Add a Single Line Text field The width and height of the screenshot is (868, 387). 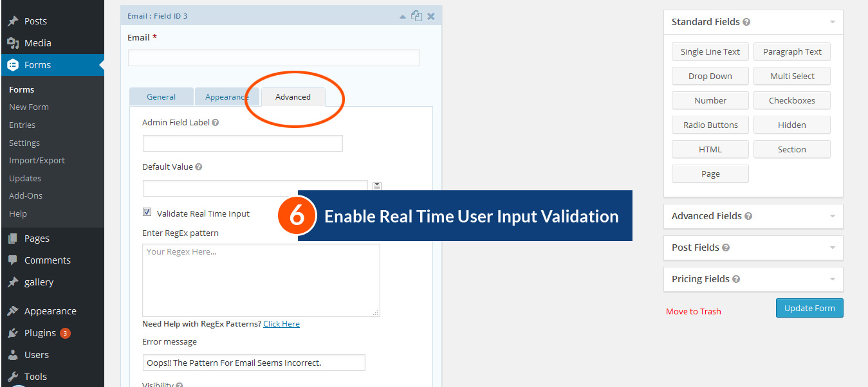710,52
